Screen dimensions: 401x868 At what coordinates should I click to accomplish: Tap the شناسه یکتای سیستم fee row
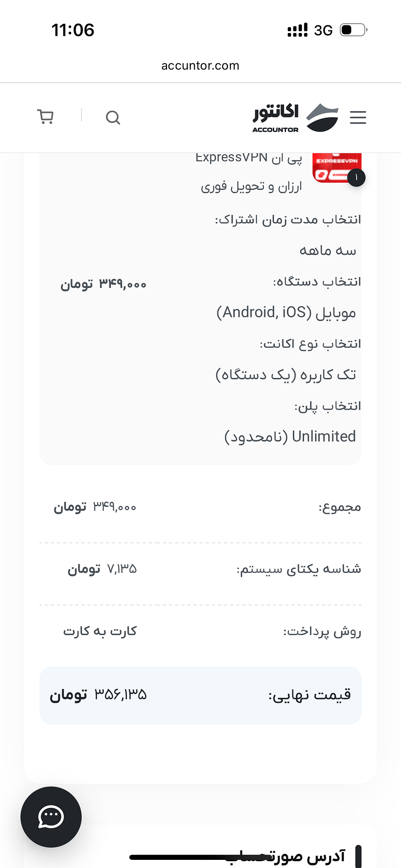200,569
